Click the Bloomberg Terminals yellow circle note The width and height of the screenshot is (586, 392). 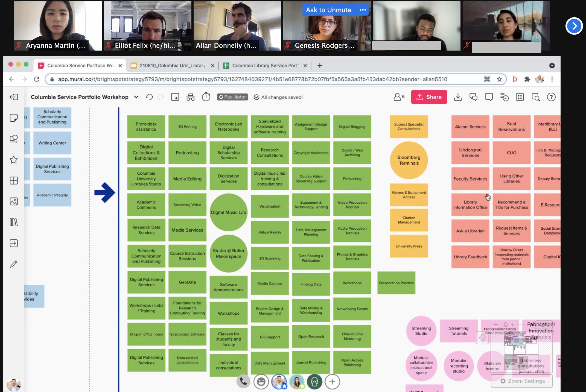[409, 160]
